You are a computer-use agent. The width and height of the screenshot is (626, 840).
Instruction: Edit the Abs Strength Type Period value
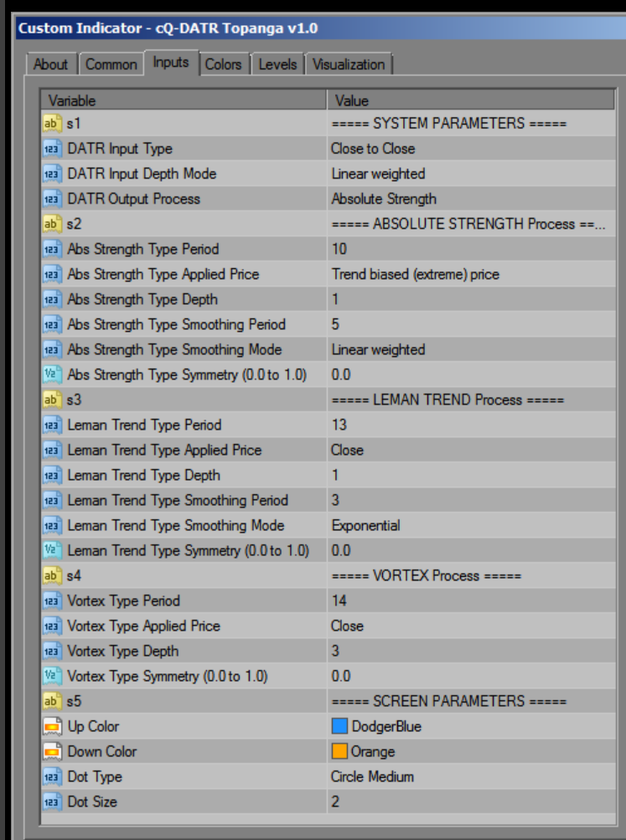pos(469,250)
